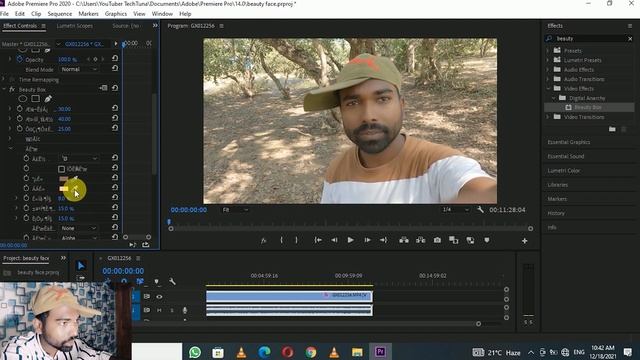Open the Graphics menu
Viewport: 640px width, 360px height.
point(116,14)
